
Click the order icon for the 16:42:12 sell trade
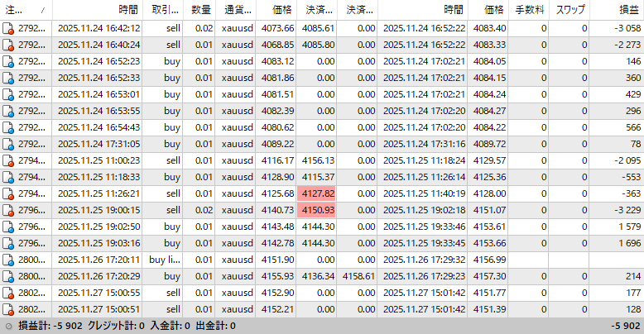(x=9, y=28)
